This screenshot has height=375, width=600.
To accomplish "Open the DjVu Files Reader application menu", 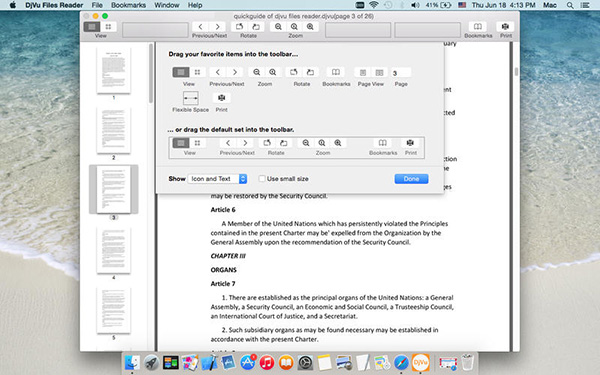I will [54, 5].
